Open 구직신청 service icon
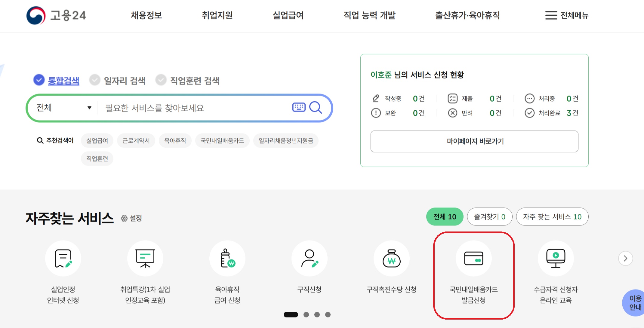 click(x=310, y=258)
